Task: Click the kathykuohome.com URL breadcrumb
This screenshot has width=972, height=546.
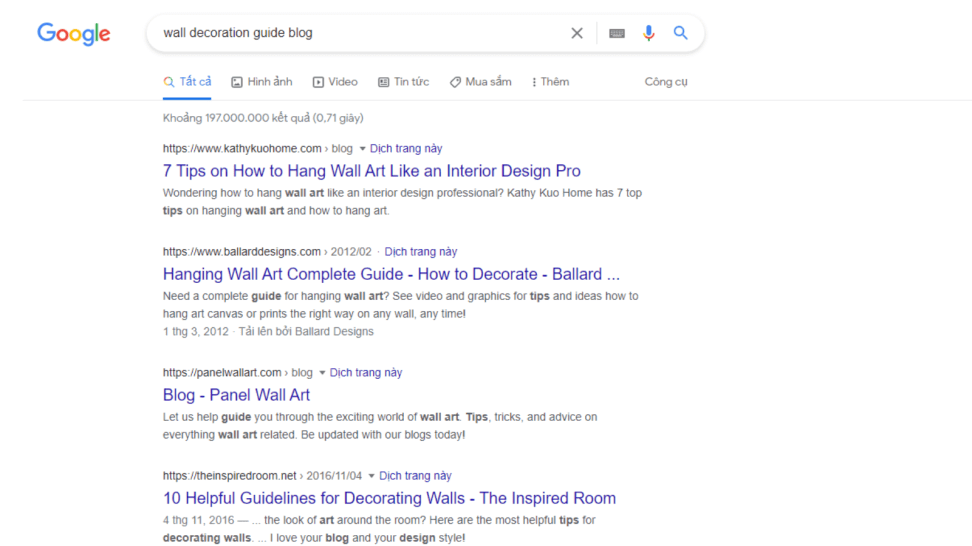Action: click(257, 149)
